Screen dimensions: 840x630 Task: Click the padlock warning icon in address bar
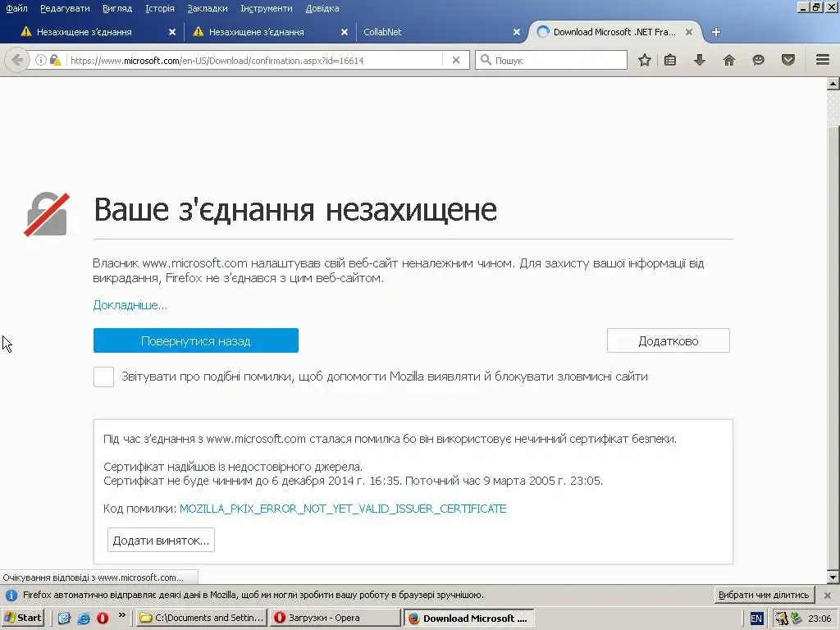pos(55,60)
